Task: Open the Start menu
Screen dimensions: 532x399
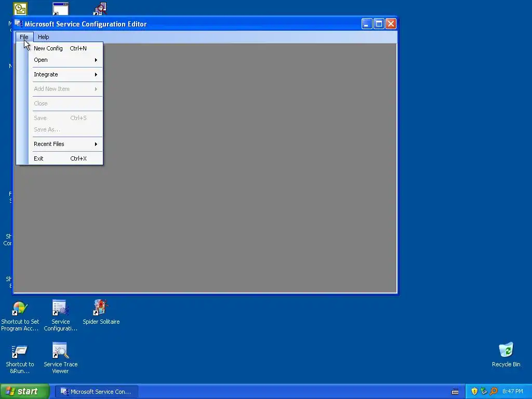Action: click(25, 391)
